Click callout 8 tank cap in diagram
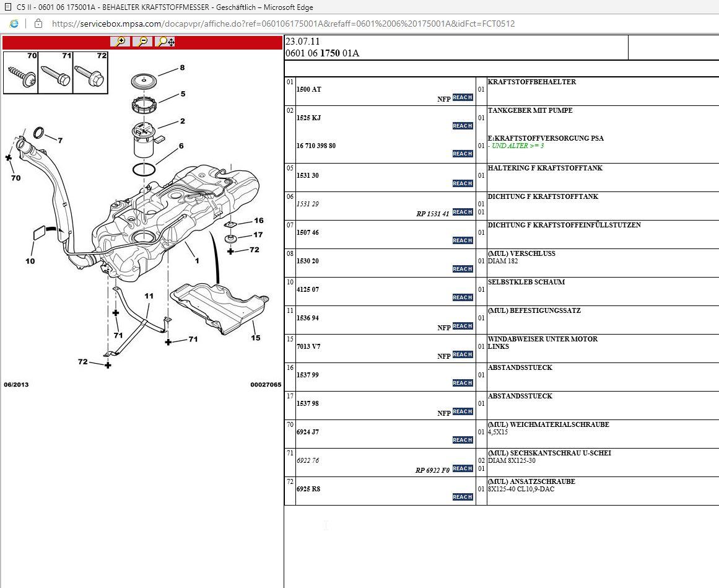The width and height of the screenshot is (719, 588). (x=182, y=68)
